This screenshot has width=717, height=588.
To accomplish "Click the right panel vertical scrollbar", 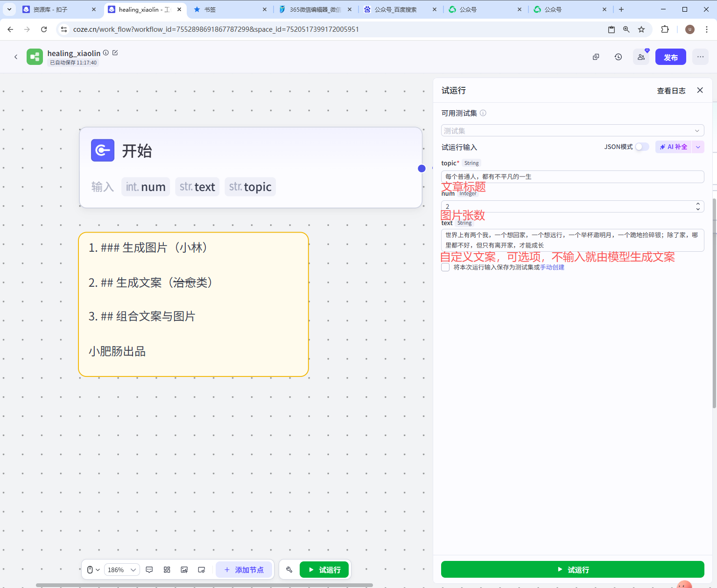I will 714,304.
